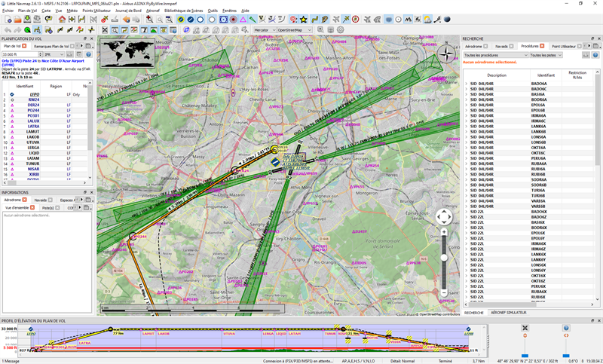Go to home view

point(62,20)
